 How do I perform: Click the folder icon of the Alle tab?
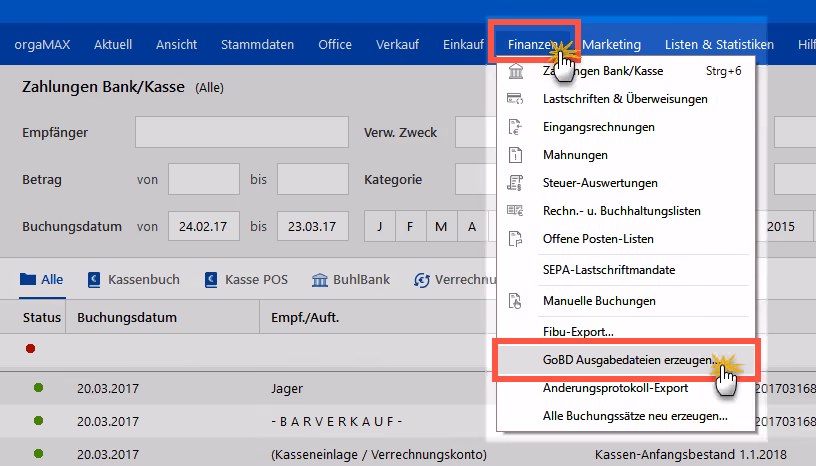pyautogui.click(x=28, y=279)
